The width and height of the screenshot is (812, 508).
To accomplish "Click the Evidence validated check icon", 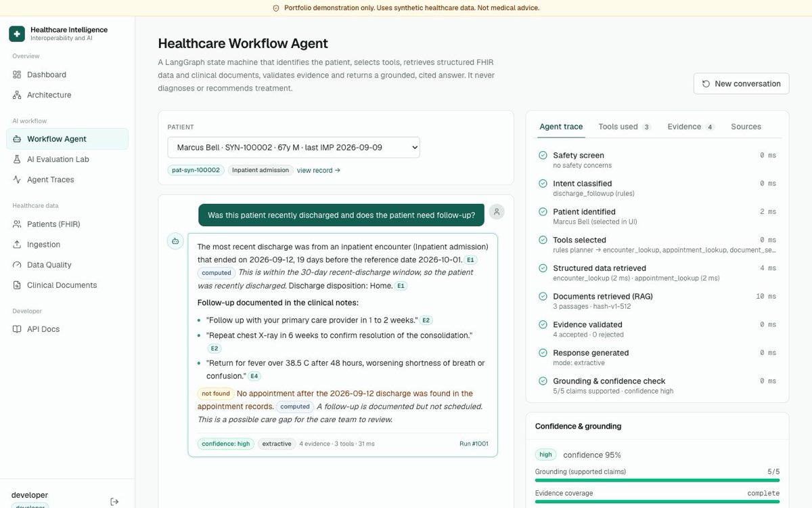I will (543, 324).
